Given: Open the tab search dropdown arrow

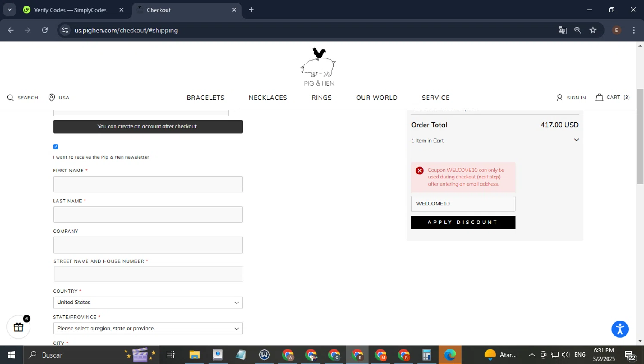Looking at the screenshot, I should pos(9,10).
